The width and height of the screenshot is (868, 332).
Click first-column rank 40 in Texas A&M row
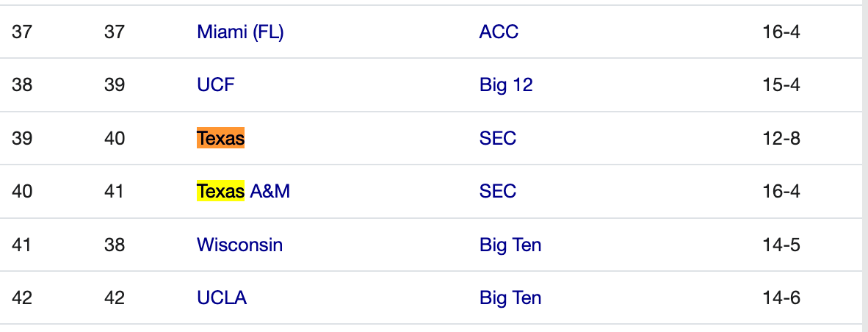(x=22, y=192)
